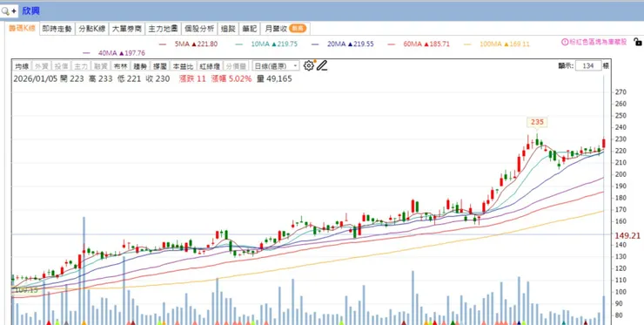Toggle the 趨勢 trend overlay

point(140,66)
